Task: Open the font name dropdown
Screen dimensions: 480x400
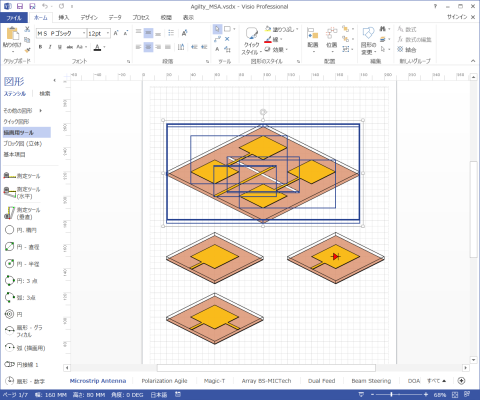Action: point(61,33)
